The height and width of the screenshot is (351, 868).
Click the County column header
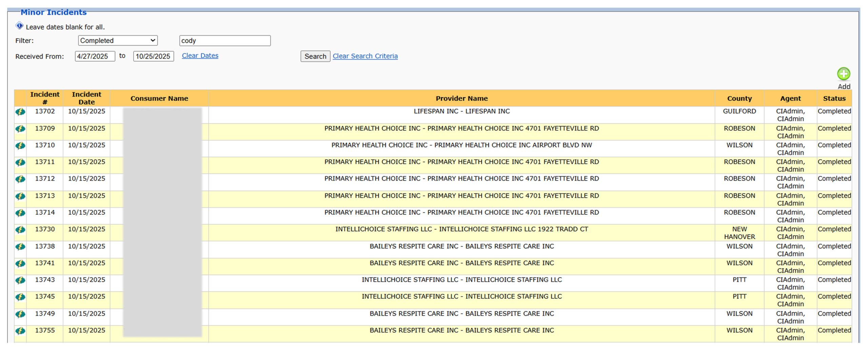coord(739,99)
